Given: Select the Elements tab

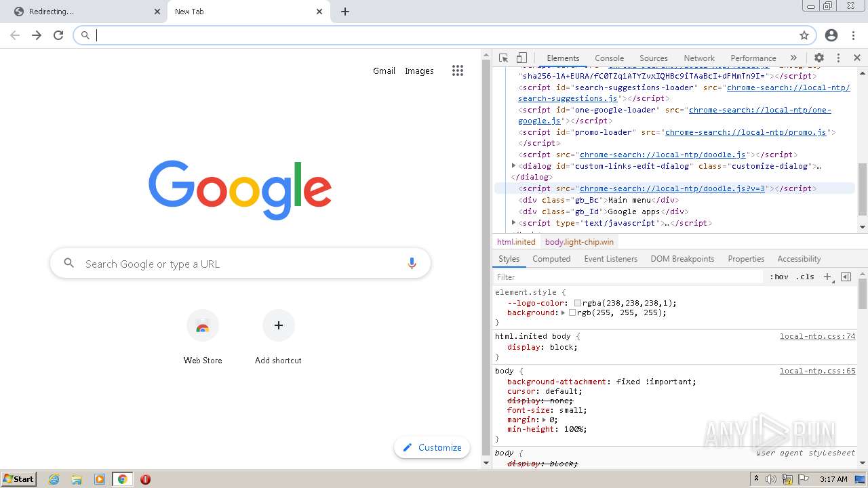Looking at the screenshot, I should point(563,58).
